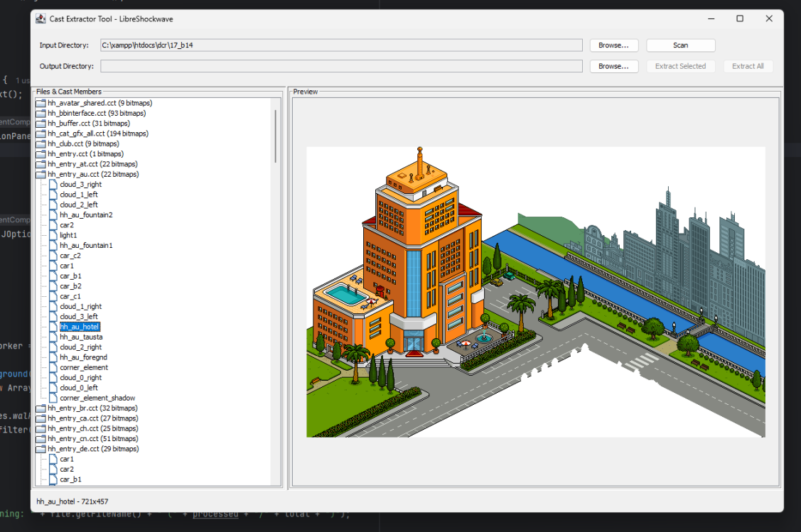Click the hotel preview image
Image resolution: width=801 pixels, height=532 pixels.
pyautogui.click(x=535, y=292)
